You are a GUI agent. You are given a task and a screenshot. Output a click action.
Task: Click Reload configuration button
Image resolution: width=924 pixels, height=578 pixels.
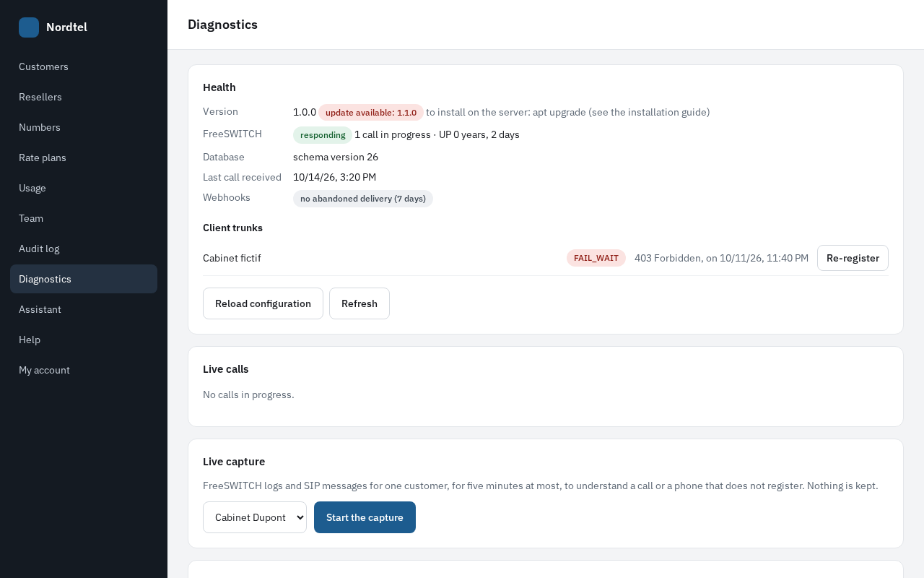coord(263,303)
